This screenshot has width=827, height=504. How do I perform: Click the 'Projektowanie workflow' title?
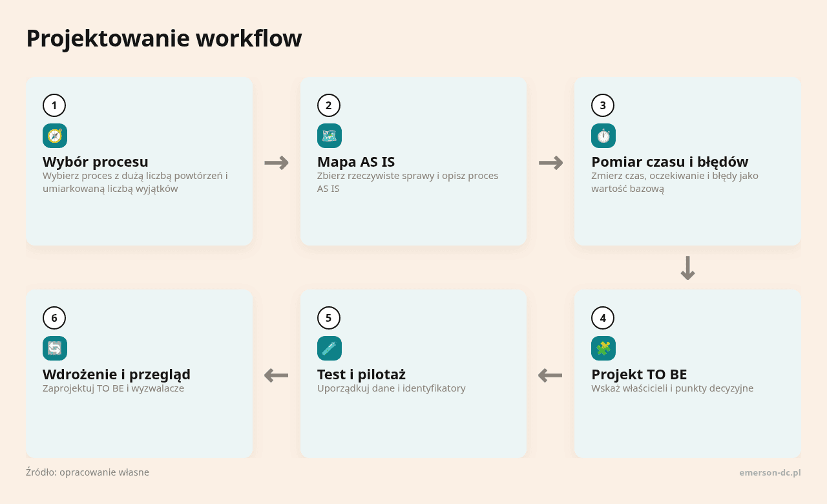[x=164, y=39]
